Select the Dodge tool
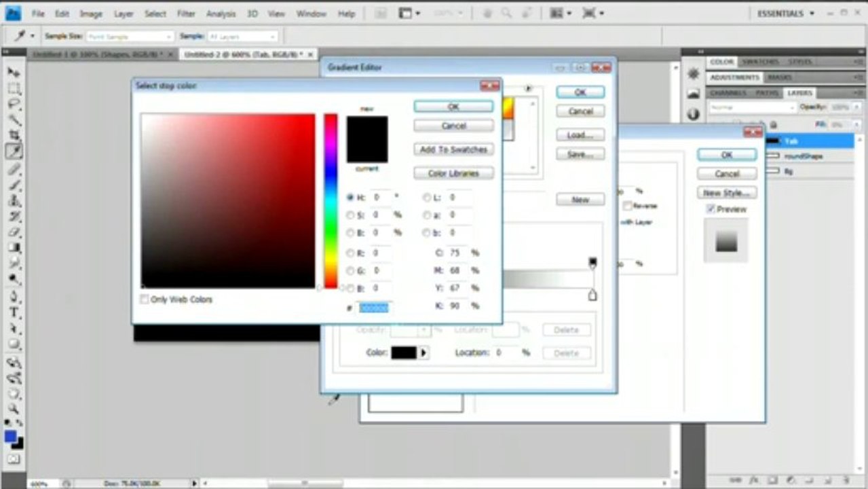Viewport: 868px width, 489px height. pyautogui.click(x=14, y=279)
